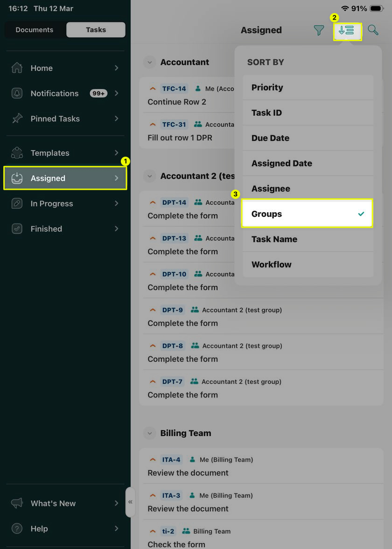Choose Priority in Sort By list
Viewport: 392px width, 549px height.
[307, 88]
